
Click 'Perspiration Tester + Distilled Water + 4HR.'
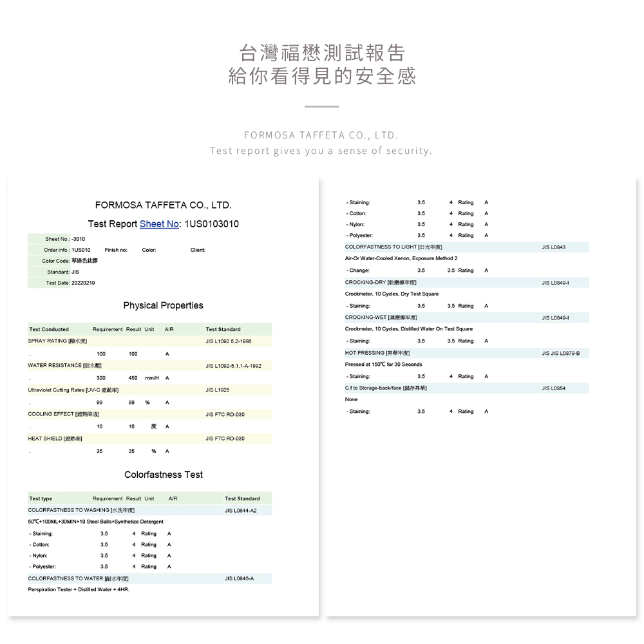(x=79, y=589)
